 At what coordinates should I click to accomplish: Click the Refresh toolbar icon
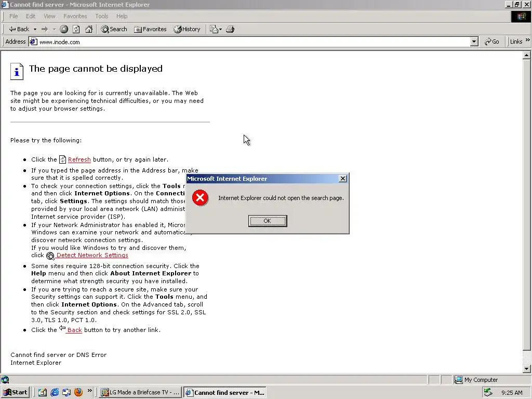click(x=76, y=29)
